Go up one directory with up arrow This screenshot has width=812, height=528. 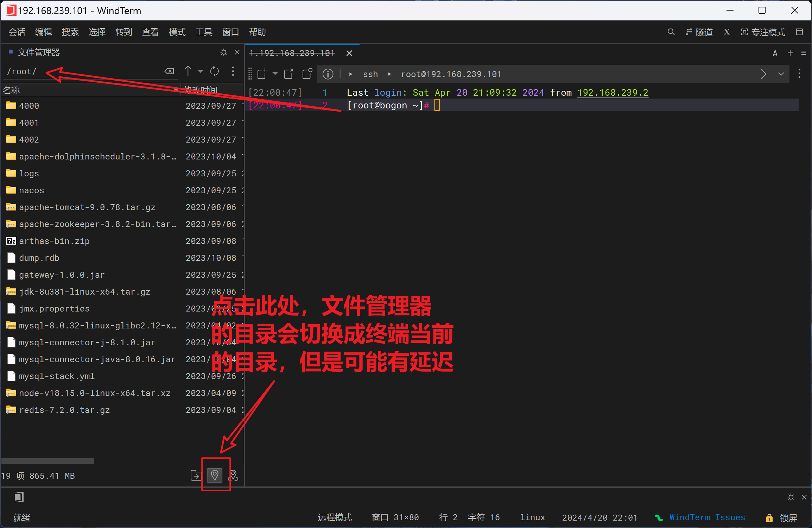click(x=188, y=71)
